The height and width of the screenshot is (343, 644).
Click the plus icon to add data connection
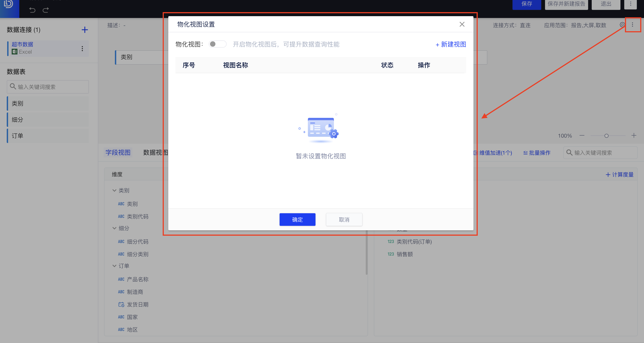point(85,30)
